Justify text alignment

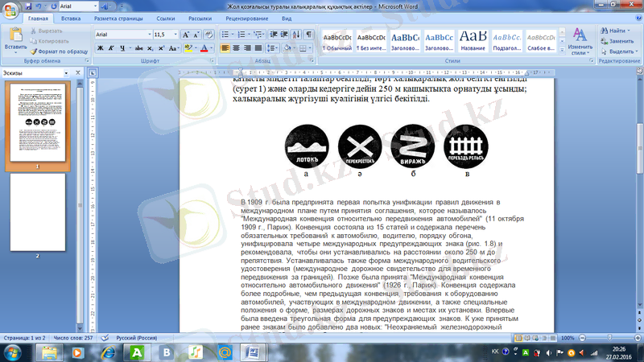point(258,48)
